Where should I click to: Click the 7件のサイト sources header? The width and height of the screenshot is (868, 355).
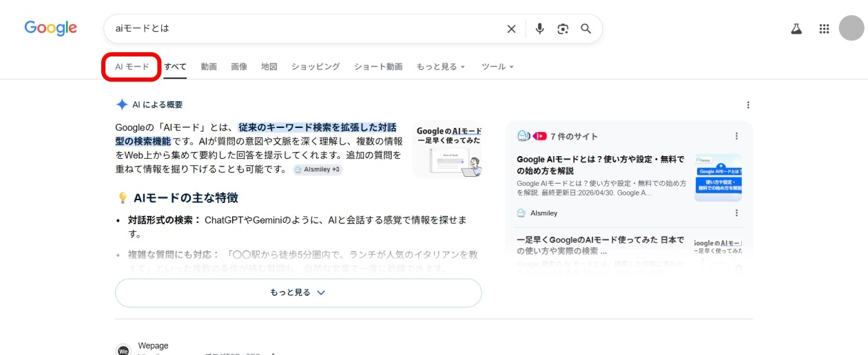tap(574, 136)
